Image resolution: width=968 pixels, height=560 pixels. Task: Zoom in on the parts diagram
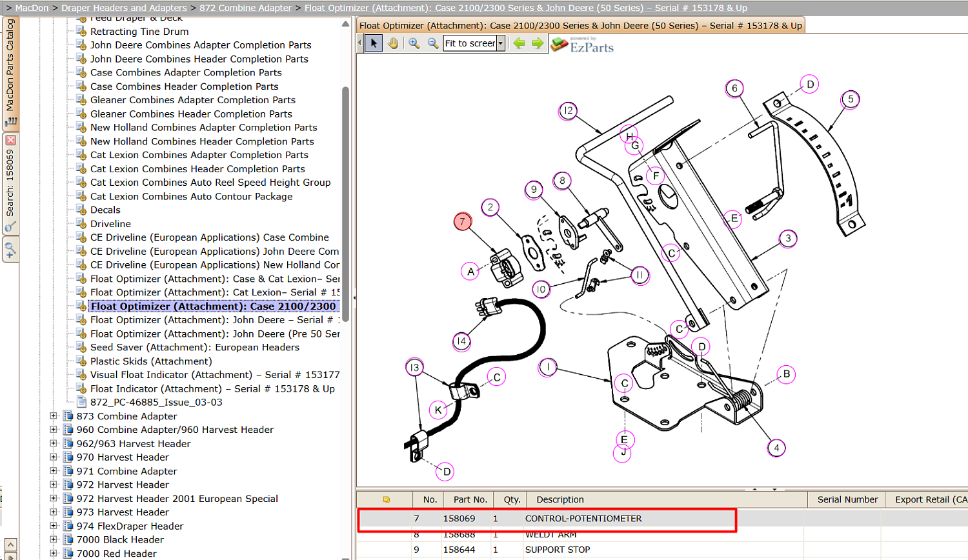[414, 43]
